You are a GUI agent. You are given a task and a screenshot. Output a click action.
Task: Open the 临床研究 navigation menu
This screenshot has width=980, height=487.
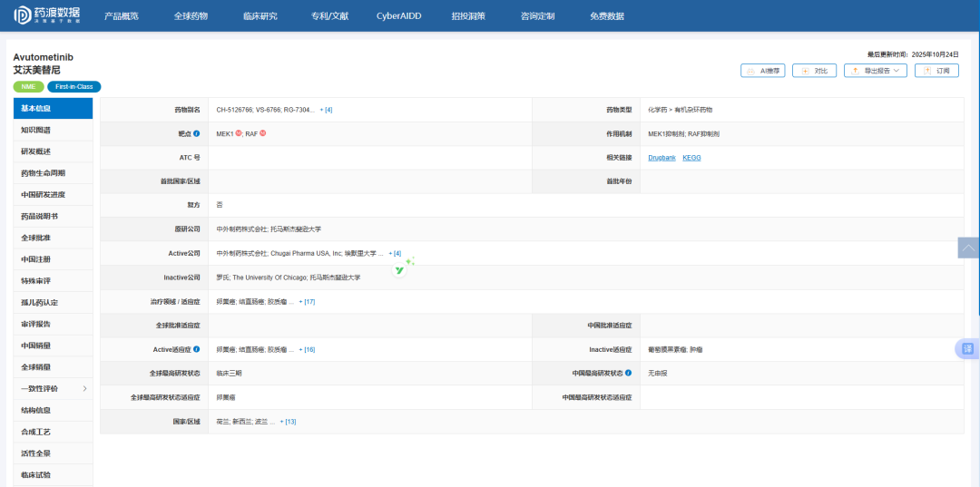pyautogui.click(x=260, y=16)
